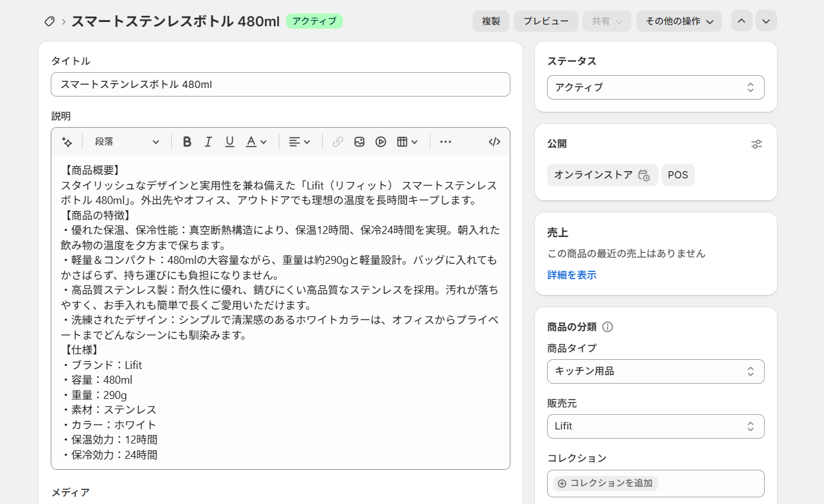Open the 段落 paragraph style dropdown
Viewport: 824px width, 504px height.
pos(127,142)
